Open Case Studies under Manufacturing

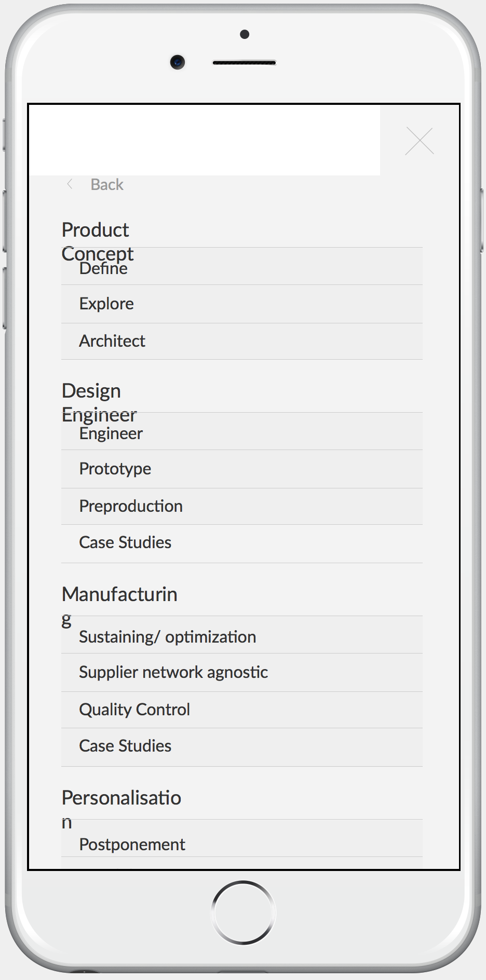point(125,746)
